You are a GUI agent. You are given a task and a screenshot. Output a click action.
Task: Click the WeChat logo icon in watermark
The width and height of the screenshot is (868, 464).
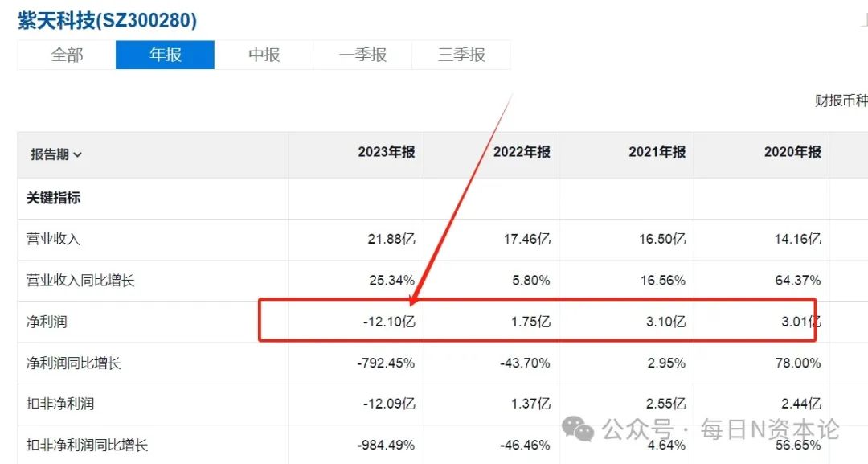[577, 429]
